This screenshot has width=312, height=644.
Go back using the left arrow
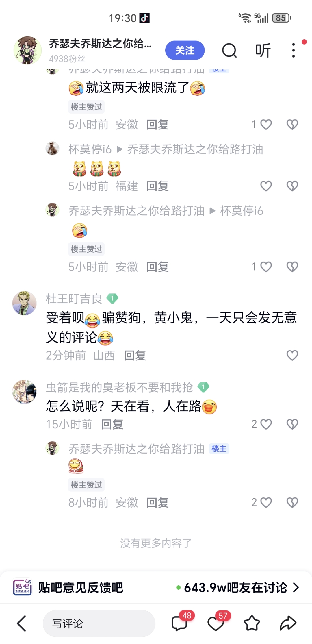[22, 623]
